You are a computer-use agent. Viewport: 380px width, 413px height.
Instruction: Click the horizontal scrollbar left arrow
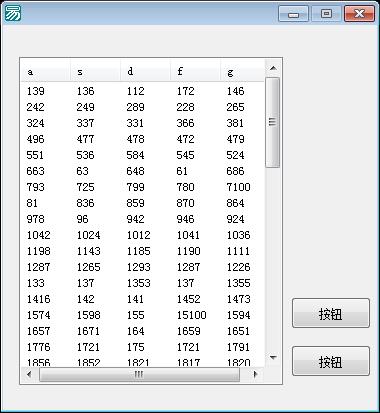click(x=29, y=374)
